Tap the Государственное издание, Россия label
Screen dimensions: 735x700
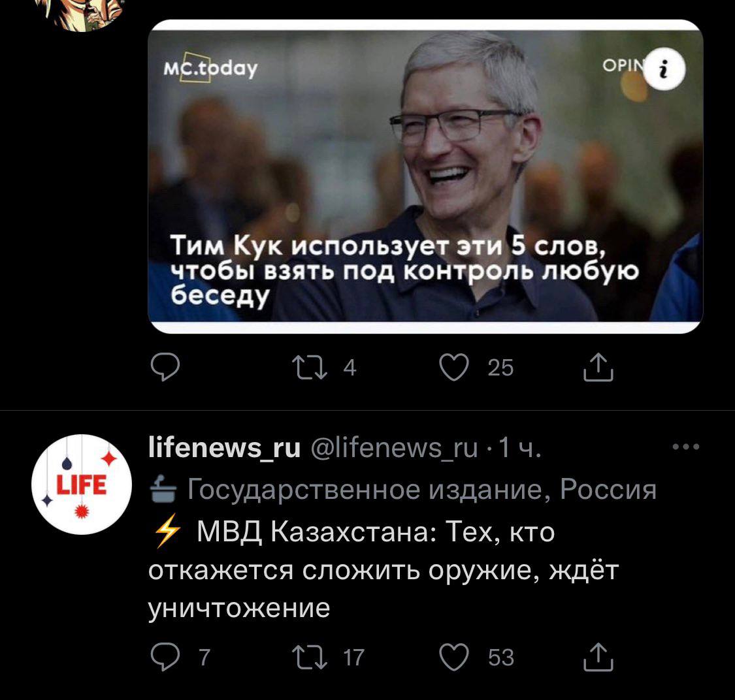[422, 489]
